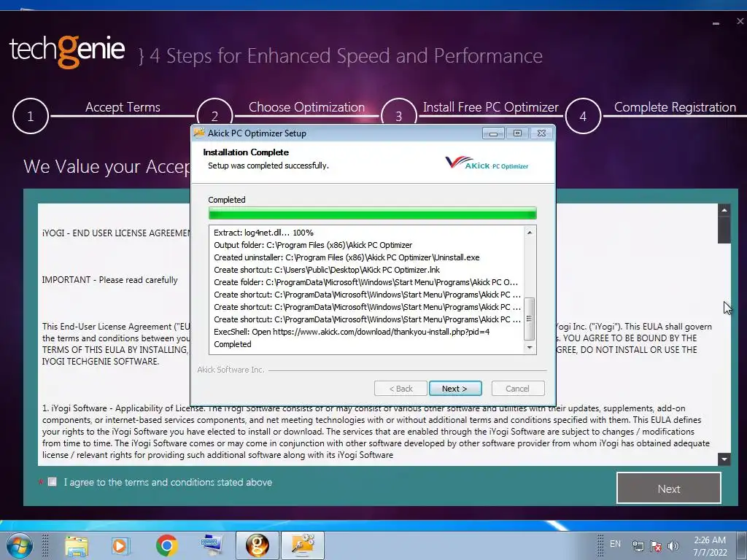Click network status tray icon
This screenshot has width=747, height=560.
coord(638,546)
